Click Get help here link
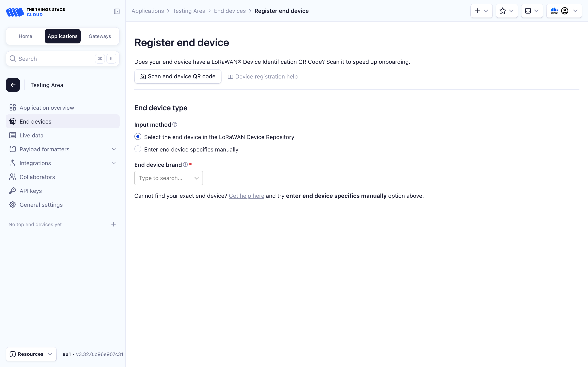588x367 pixels. [x=246, y=196]
